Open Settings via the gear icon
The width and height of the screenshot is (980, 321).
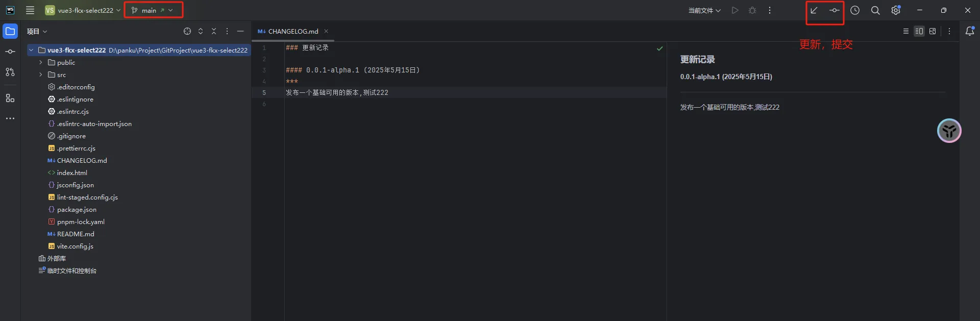896,10
